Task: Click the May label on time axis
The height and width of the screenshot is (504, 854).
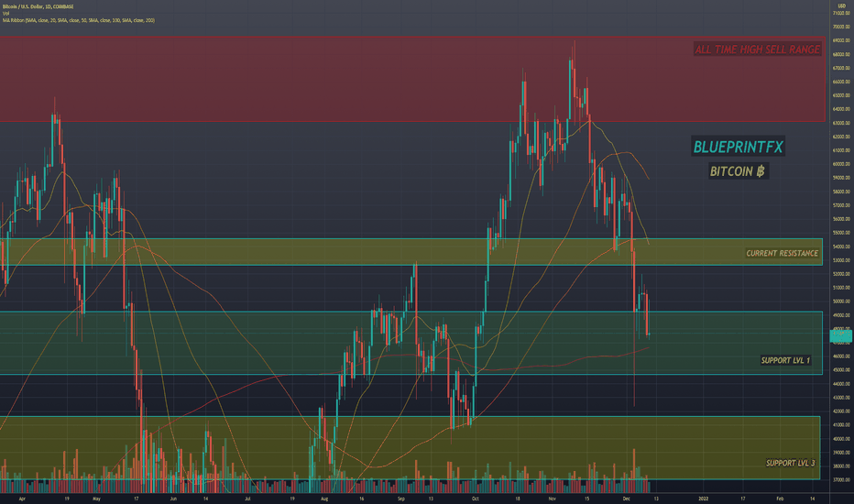Action: point(96,499)
